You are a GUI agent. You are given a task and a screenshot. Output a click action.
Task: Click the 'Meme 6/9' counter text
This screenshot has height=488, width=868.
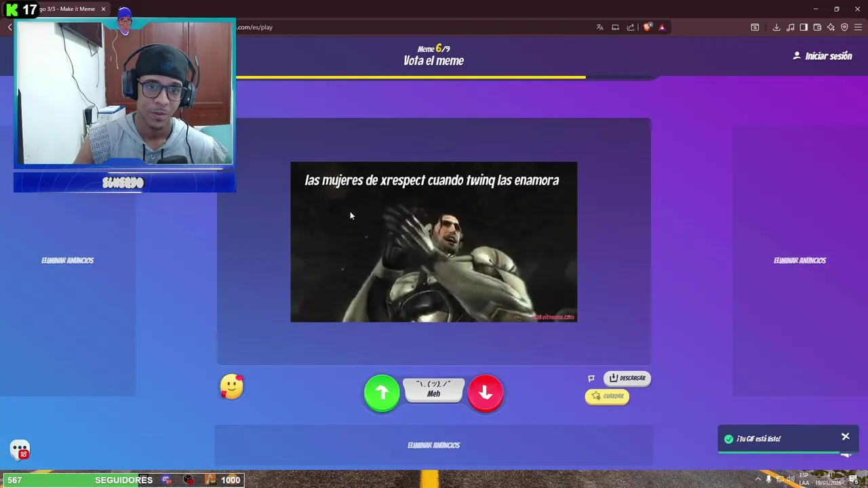pyautogui.click(x=433, y=48)
